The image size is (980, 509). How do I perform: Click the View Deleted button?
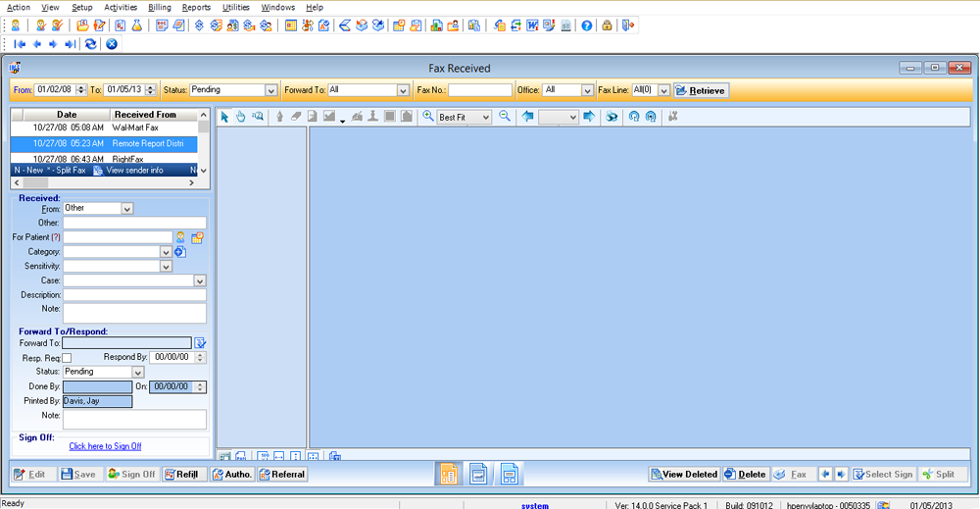[x=684, y=475]
